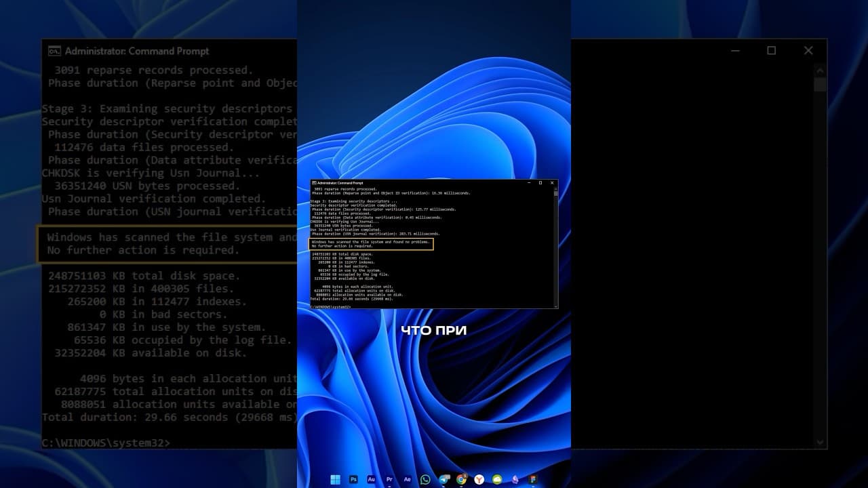Open WhatsApp from the taskbar
This screenshot has width=868, height=488.
point(425,479)
